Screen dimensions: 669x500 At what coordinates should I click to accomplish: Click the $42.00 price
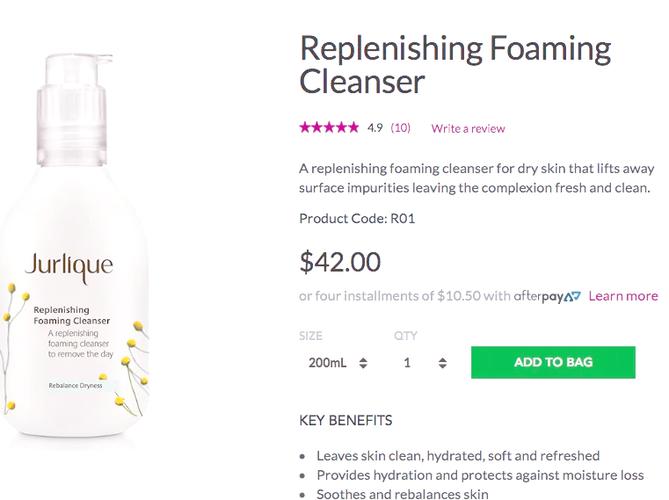[x=340, y=262]
